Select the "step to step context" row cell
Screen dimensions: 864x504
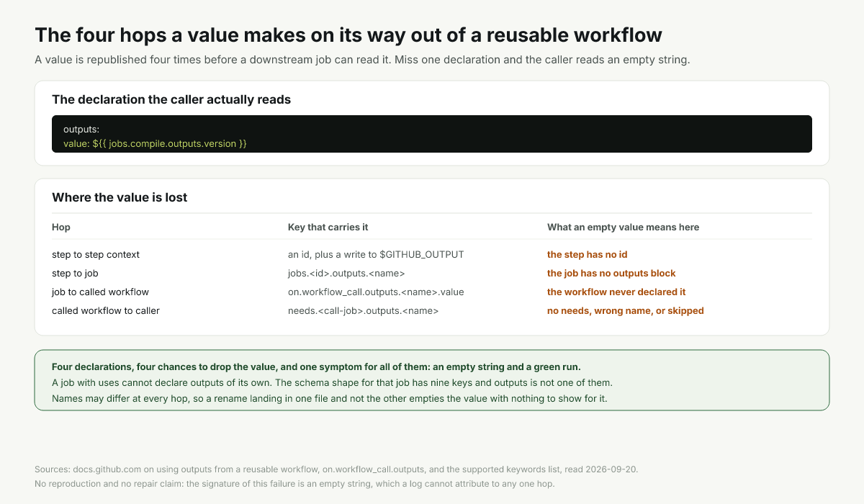click(x=96, y=254)
